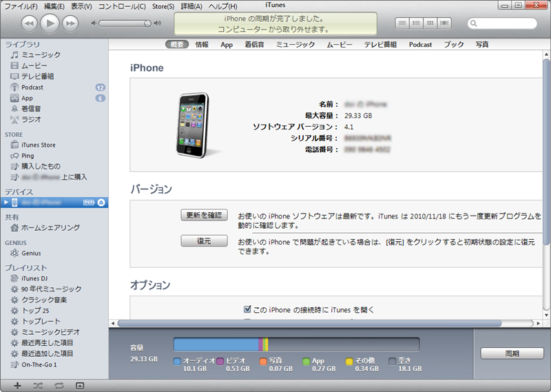Adjust the volume slider knob
The height and width of the screenshot is (392, 551).
click(147, 23)
